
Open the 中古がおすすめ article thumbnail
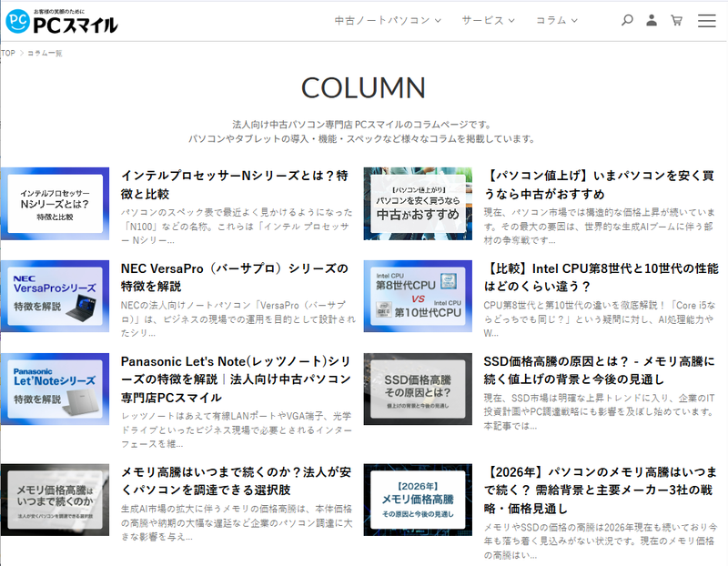click(418, 203)
